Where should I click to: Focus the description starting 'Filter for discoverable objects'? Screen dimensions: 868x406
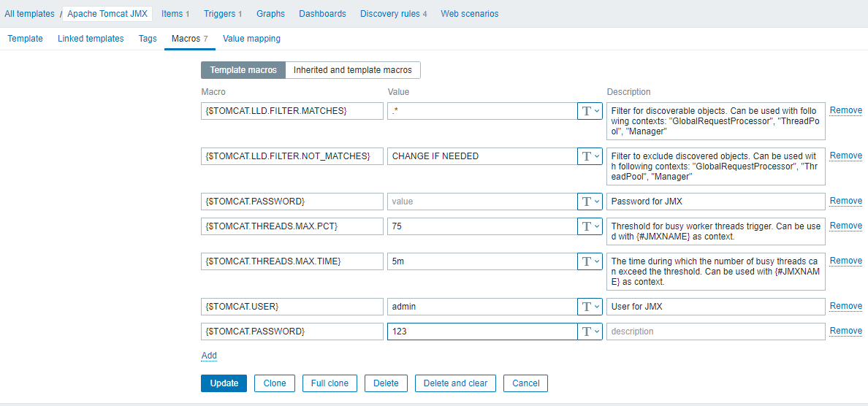(716, 121)
